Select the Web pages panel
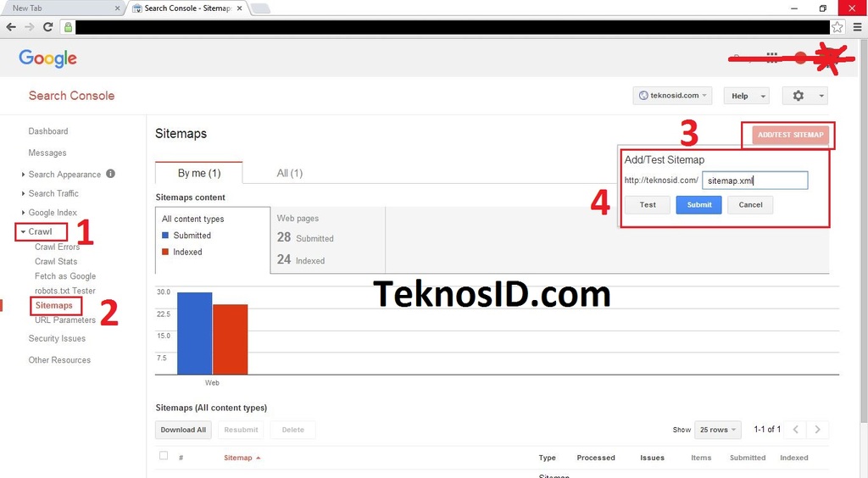The width and height of the screenshot is (868, 478). point(328,240)
